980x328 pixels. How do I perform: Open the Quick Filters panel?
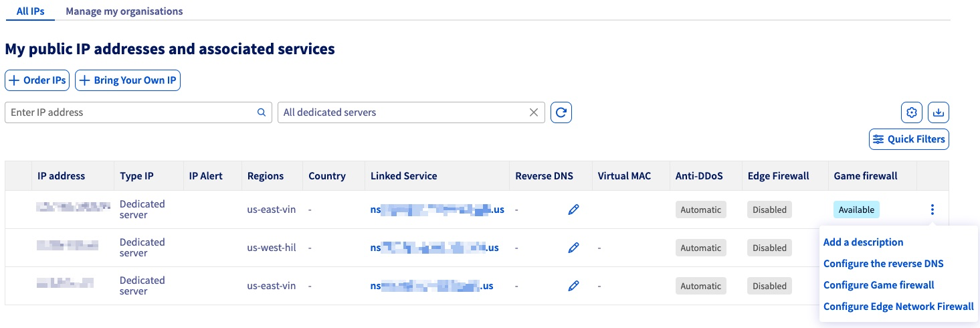click(909, 139)
